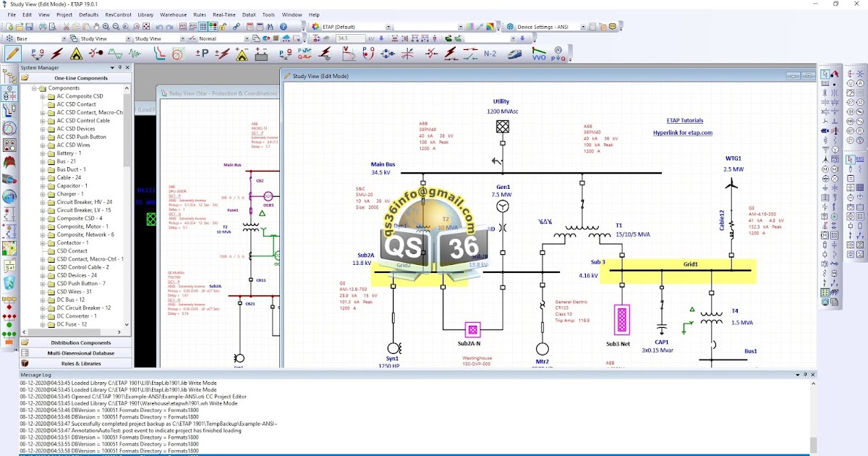Screen dimensions: 868x456
Task: Click the Pan hand tool icon
Action: [95, 27]
